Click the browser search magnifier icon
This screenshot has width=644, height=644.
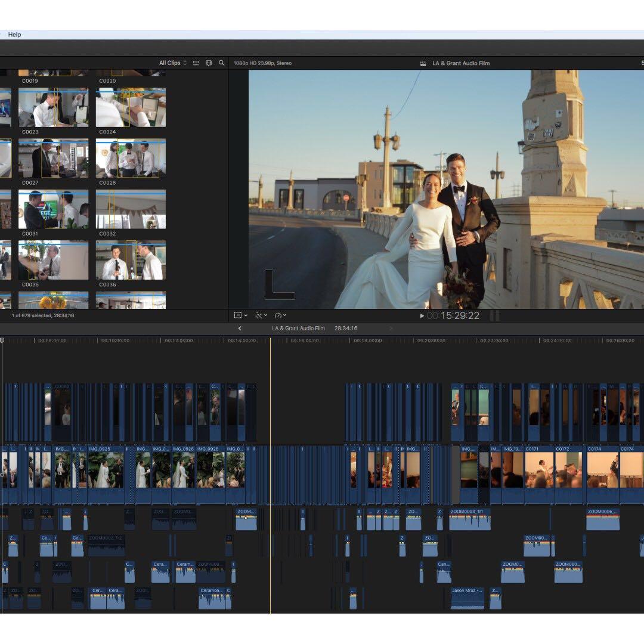point(221,63)
